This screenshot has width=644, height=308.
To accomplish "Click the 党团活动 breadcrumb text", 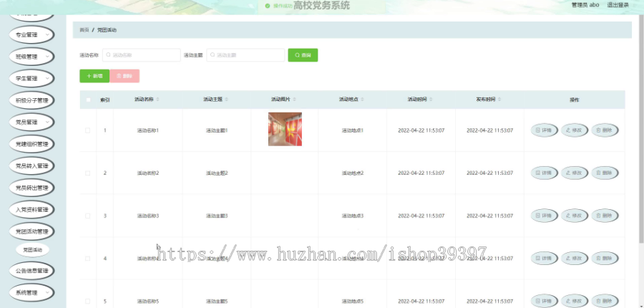I will coord(107,30).
